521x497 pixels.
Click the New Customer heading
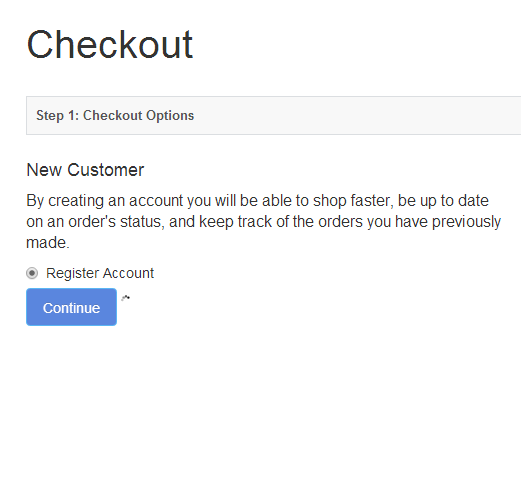click(x=85, y=170)
